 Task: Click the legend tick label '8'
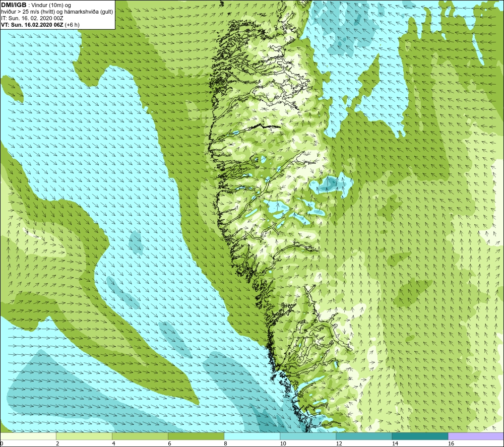(225, 443)
